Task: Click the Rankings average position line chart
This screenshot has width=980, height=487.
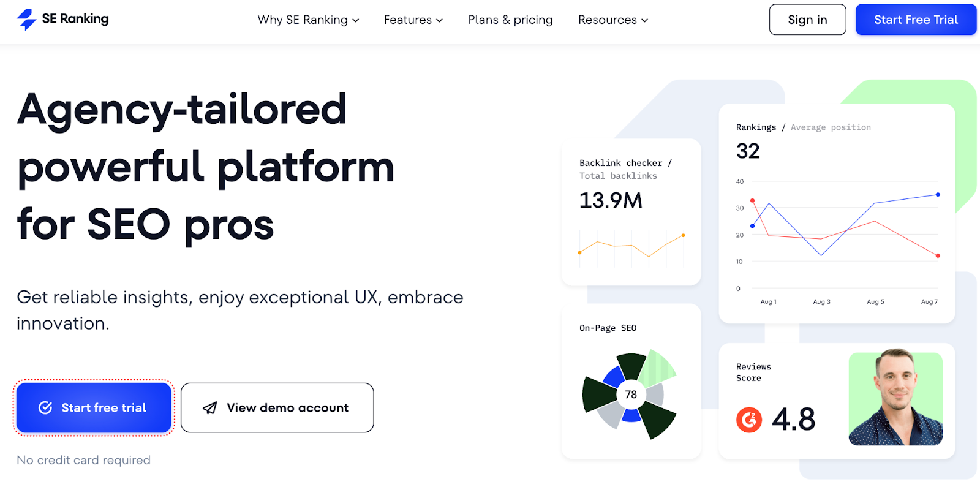Action: click(x=837, y=235)
